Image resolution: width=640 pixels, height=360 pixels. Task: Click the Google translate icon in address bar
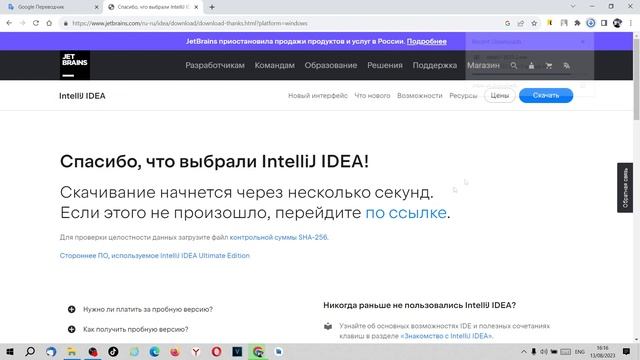pyautogui.click(x=507, y=23)
